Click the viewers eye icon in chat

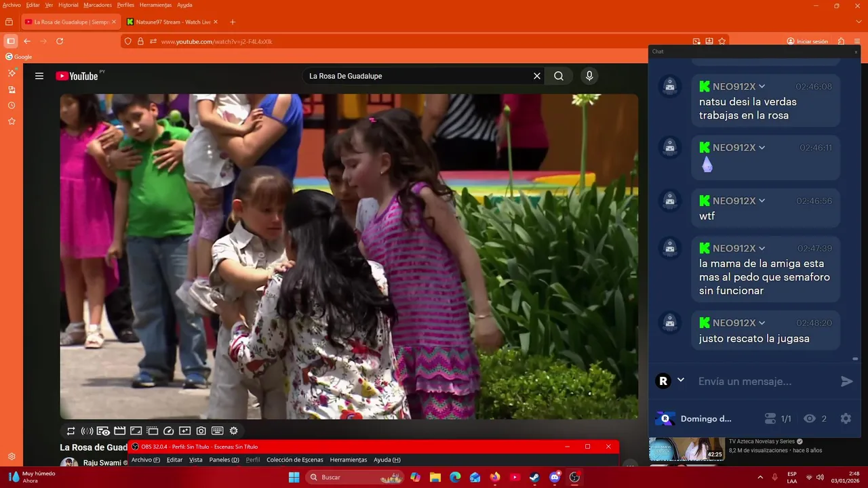pyautogui.click(x=809, y=419)
